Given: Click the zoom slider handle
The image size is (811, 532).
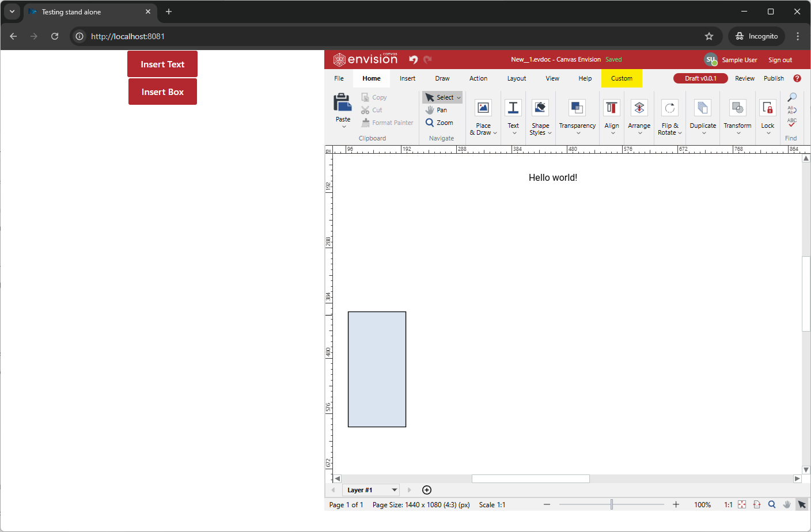Looking at the screenshot, I should pyautogui.click(x=612, y=504).
